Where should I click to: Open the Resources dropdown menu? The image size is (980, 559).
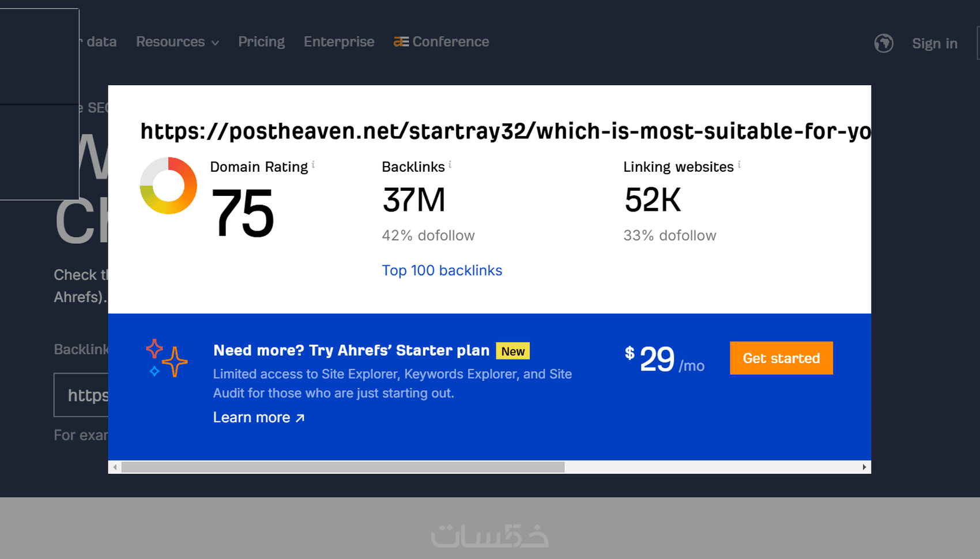click(177, 42)
